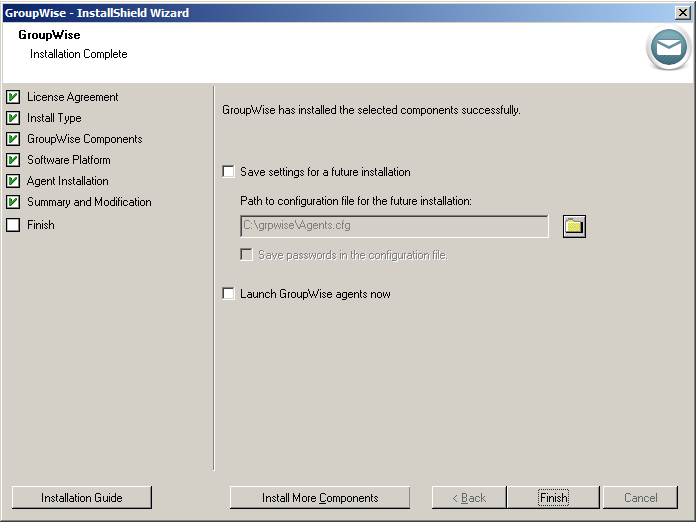Click the GroupWise envelope logo icon
Screen dimensions: 699x523
click(x=667, y=47)
